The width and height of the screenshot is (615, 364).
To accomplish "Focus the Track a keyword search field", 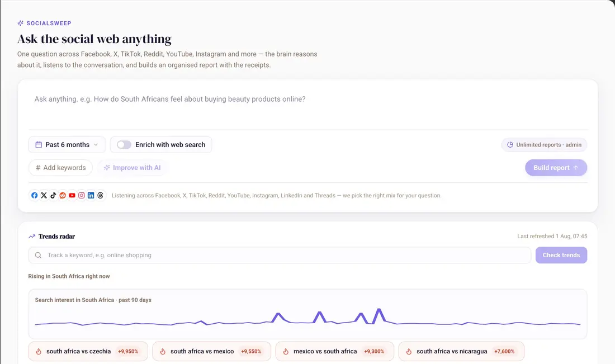I will click(280, 256).
